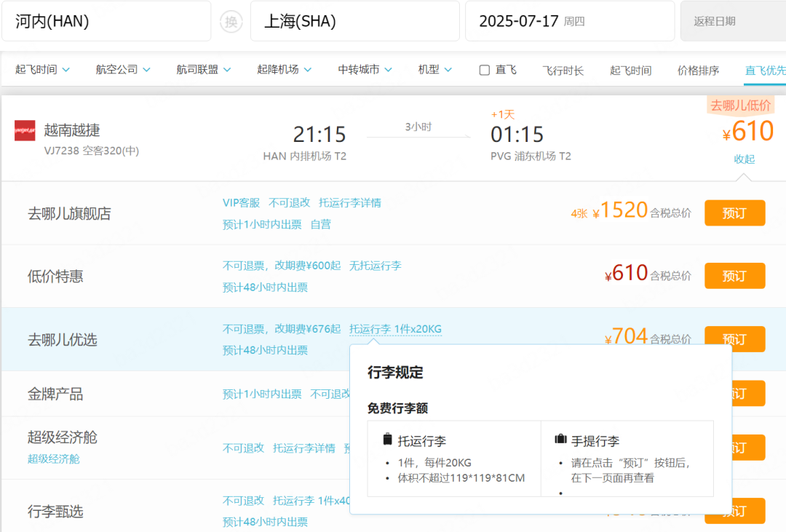Swap departure and destination cities
Screen dimensions: 786x532
pos(231,22)
